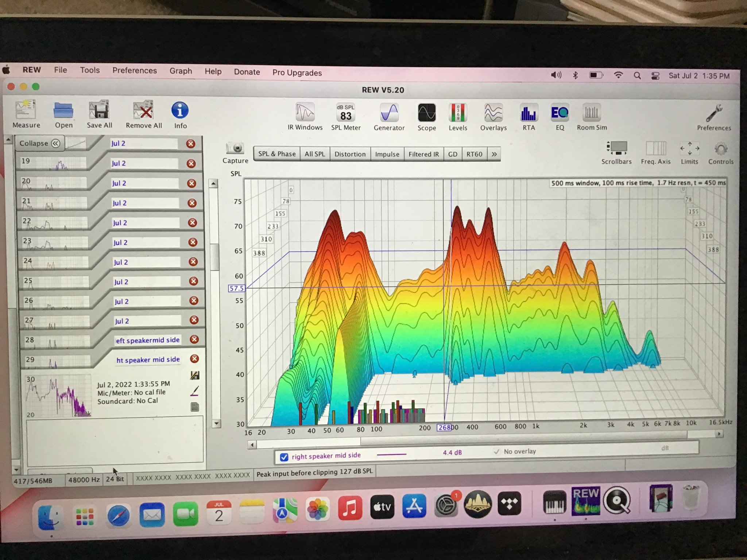747x560 pixels.
Task: Click name field of measurement 28
Action: click(x=147, y=340)
